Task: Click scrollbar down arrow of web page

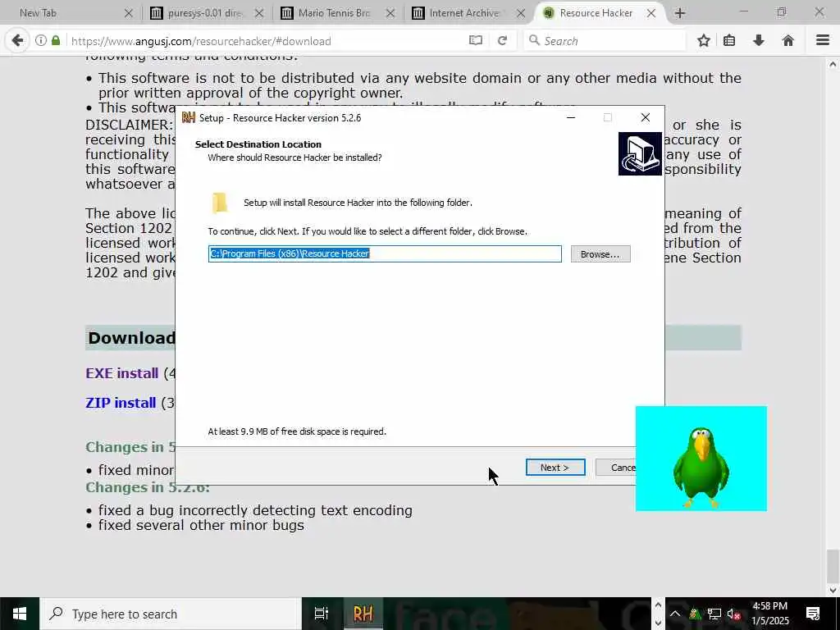Action: click(x=832, y=590)
